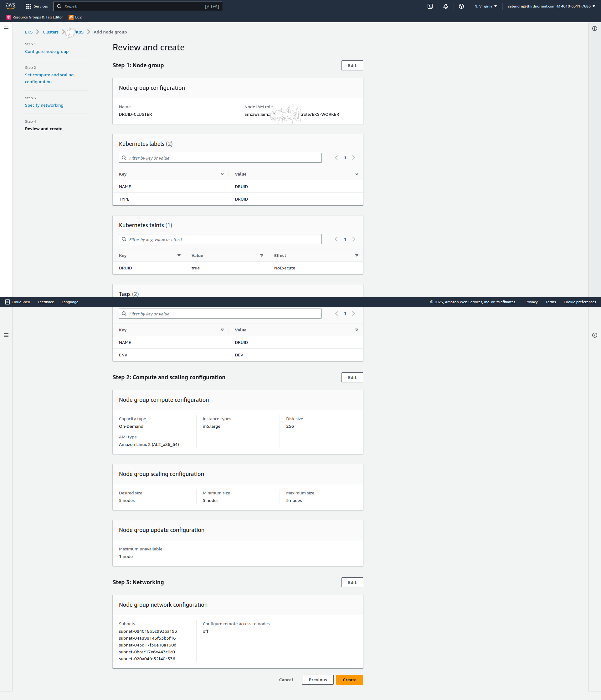
Task: Go to Specify networking step
Action: point(44,105)
